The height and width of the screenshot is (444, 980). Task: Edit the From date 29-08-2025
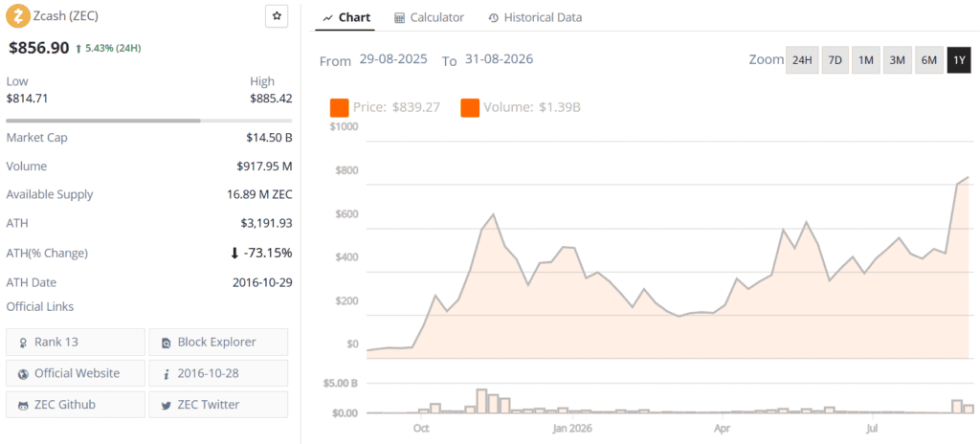pos(393,59)
